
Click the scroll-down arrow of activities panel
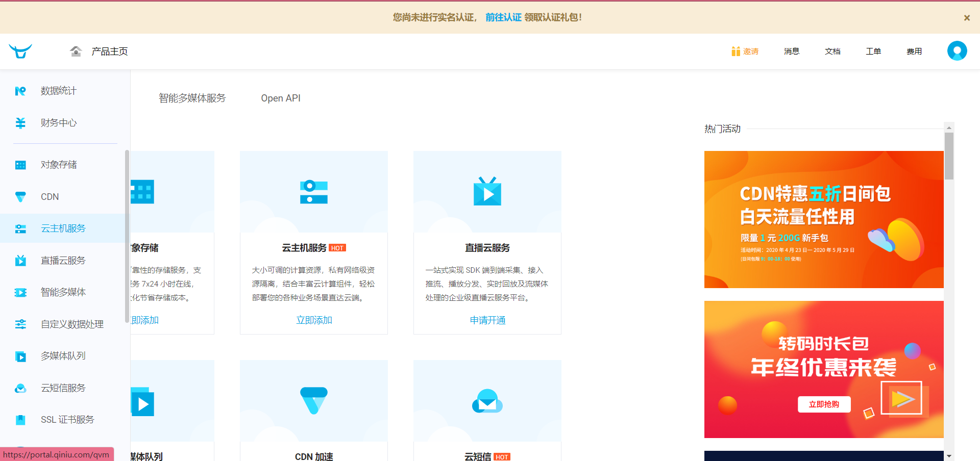[x=949, y=456]
